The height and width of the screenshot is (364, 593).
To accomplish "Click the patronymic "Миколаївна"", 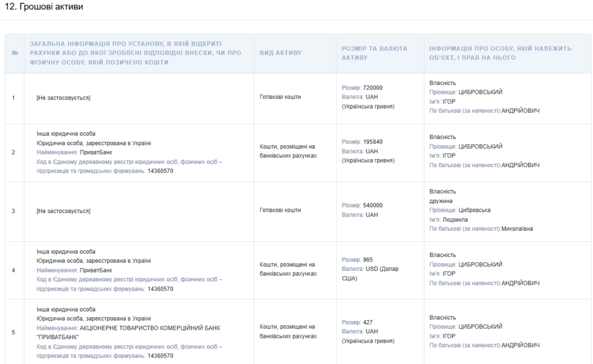I will [x=517, y=229].
